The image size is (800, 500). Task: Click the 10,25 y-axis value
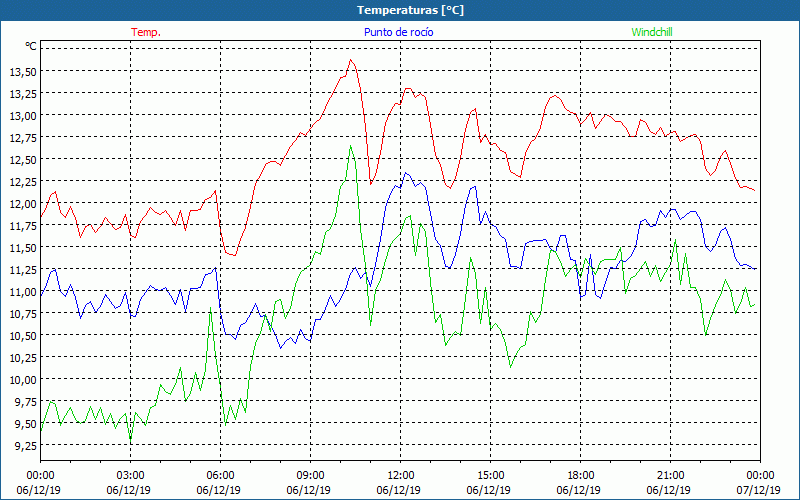pos(23,358)
